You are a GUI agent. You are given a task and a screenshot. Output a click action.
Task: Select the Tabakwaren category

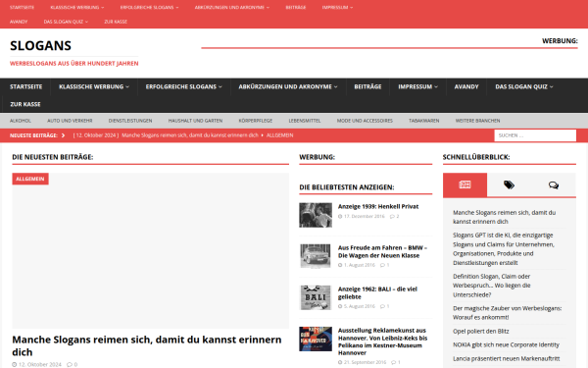pyautogui.click(x=423, y=121)
